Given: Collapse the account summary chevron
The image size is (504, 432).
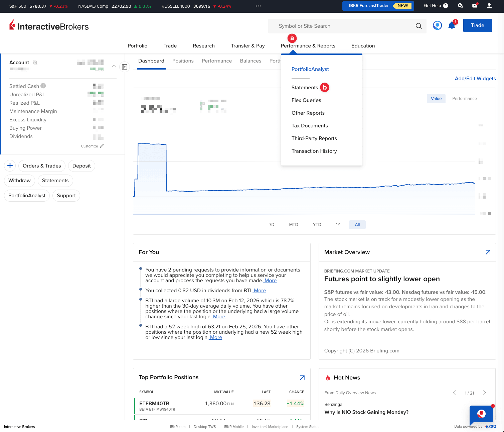Looking at the screenshot, I should click(114, 66).
